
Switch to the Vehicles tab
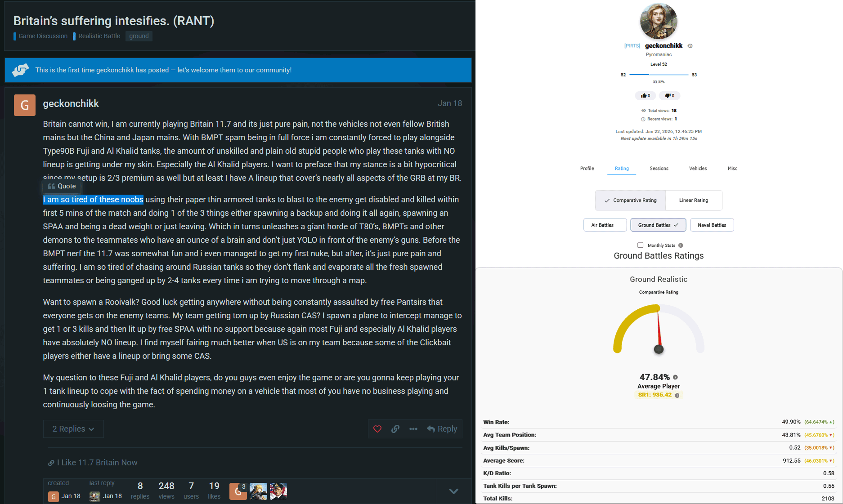tap(698, 169)
